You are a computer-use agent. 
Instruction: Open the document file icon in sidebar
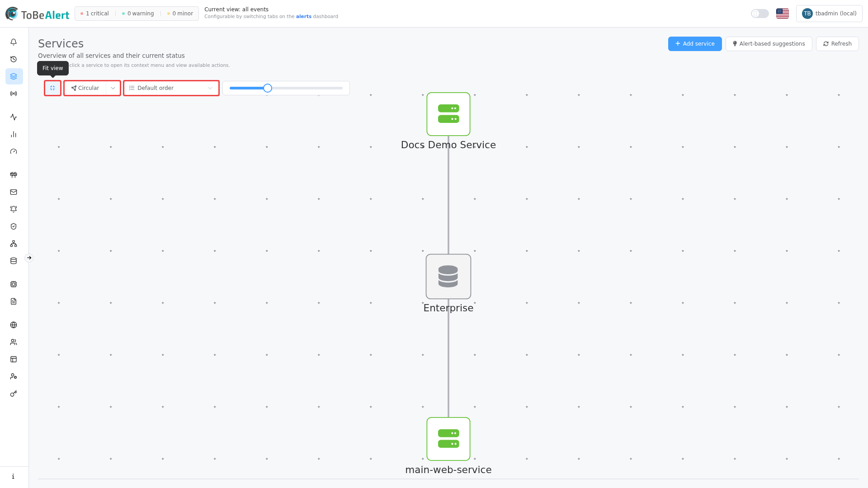coord(14,301)
